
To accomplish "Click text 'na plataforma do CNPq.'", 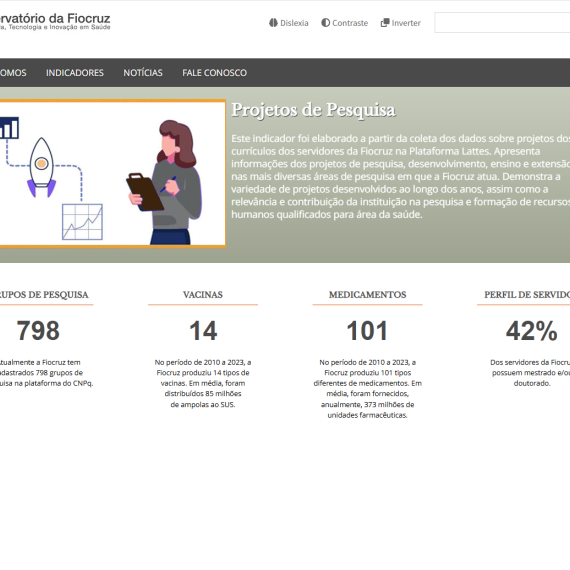I will pyautogui.click(x=53, y=383).
